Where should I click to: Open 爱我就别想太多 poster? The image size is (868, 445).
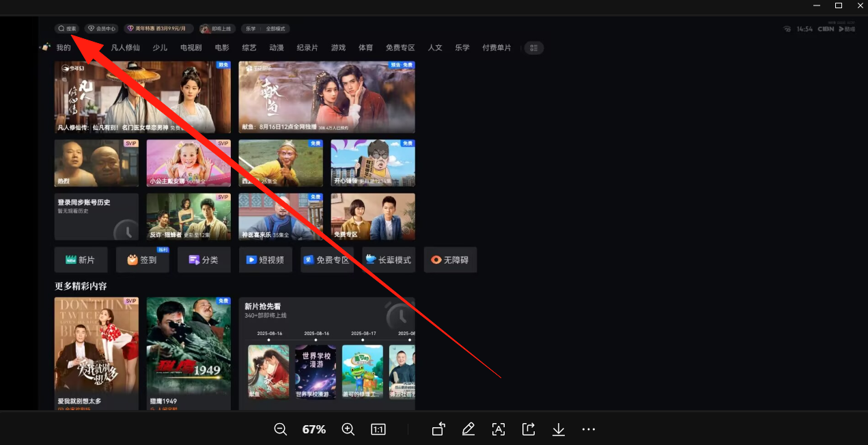96,353
